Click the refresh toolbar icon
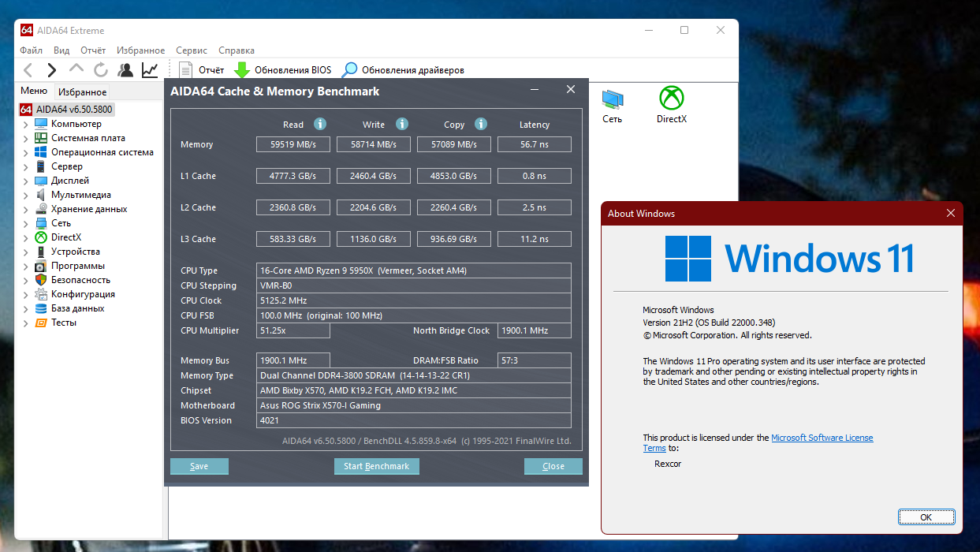 click(101, 70)
